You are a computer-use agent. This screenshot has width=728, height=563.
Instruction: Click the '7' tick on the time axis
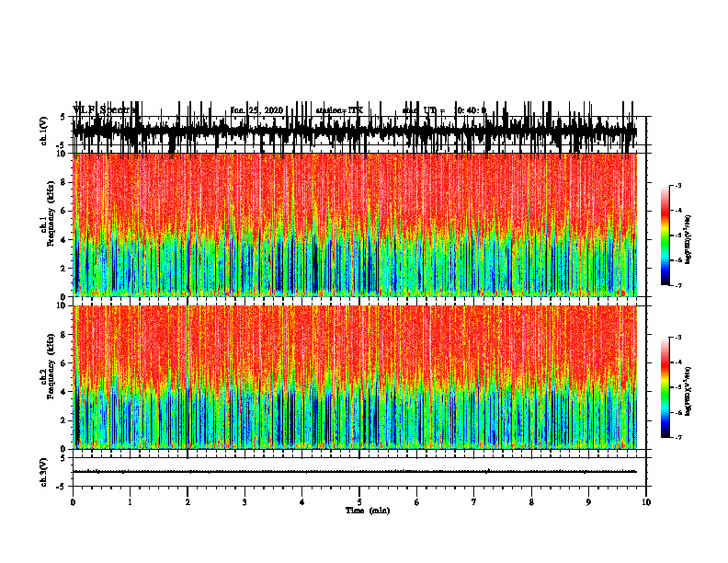474,502
